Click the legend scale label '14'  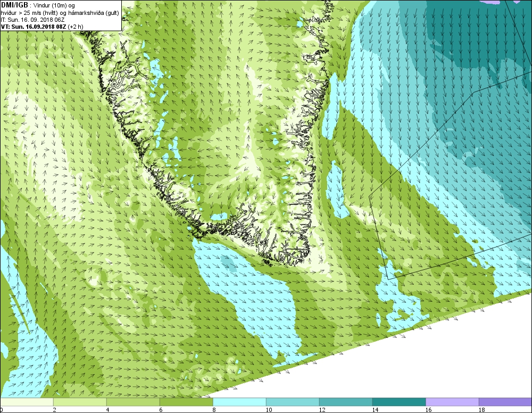tap(375, 410)
